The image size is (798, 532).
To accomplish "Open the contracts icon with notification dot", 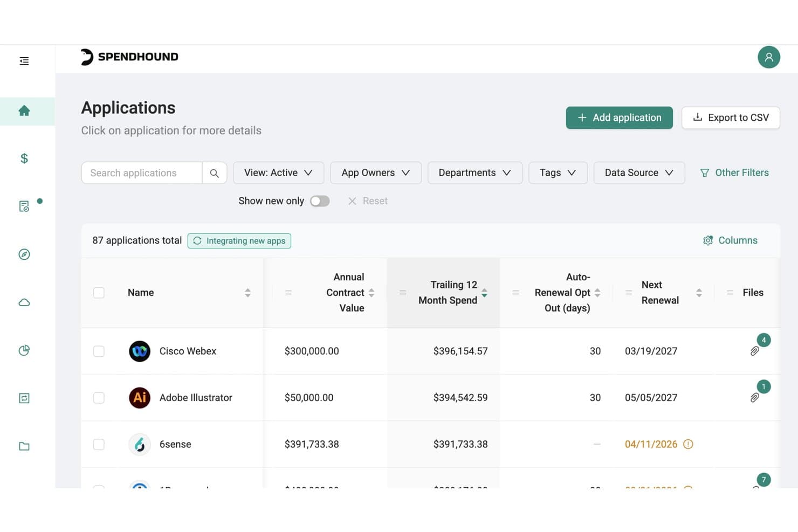I will (24, 206).
